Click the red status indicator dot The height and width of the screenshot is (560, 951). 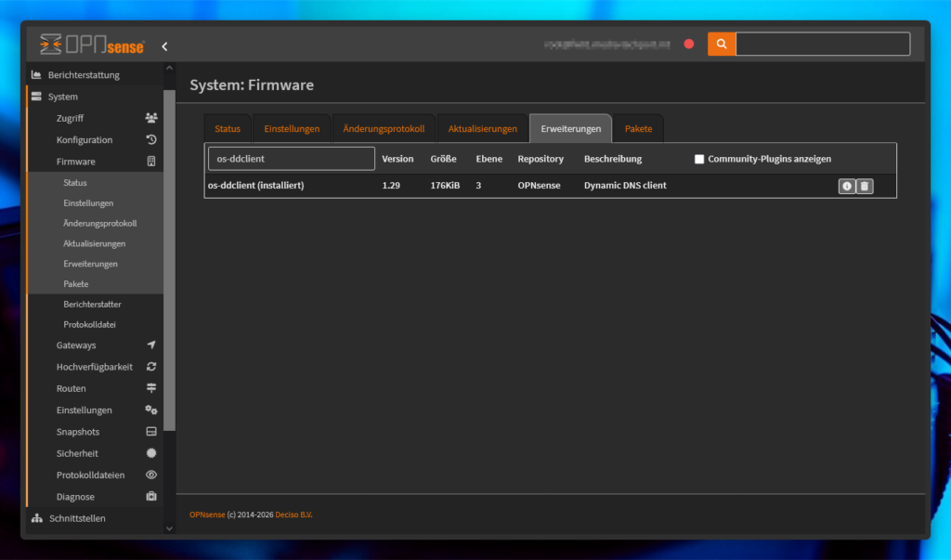(689, 44)
